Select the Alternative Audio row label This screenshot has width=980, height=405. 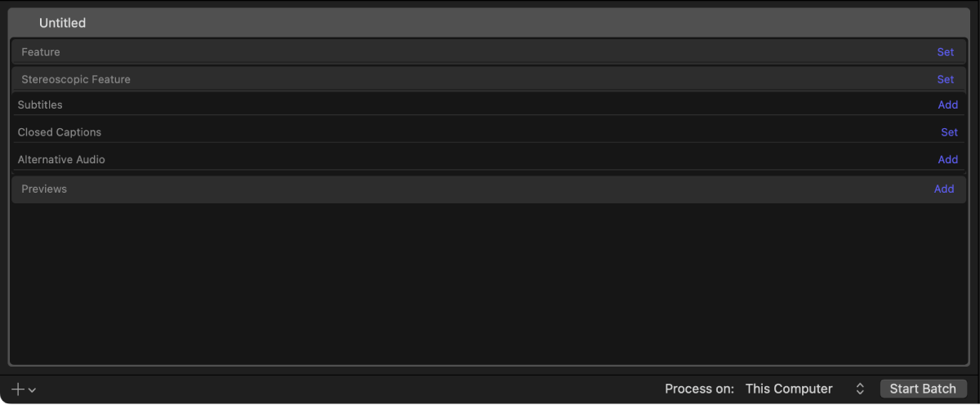click(61, 160)
